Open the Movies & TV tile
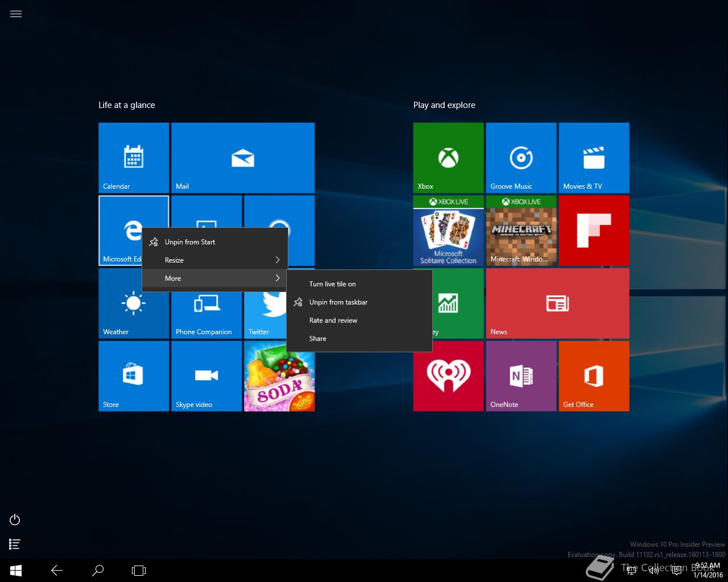 click(594, 158)
